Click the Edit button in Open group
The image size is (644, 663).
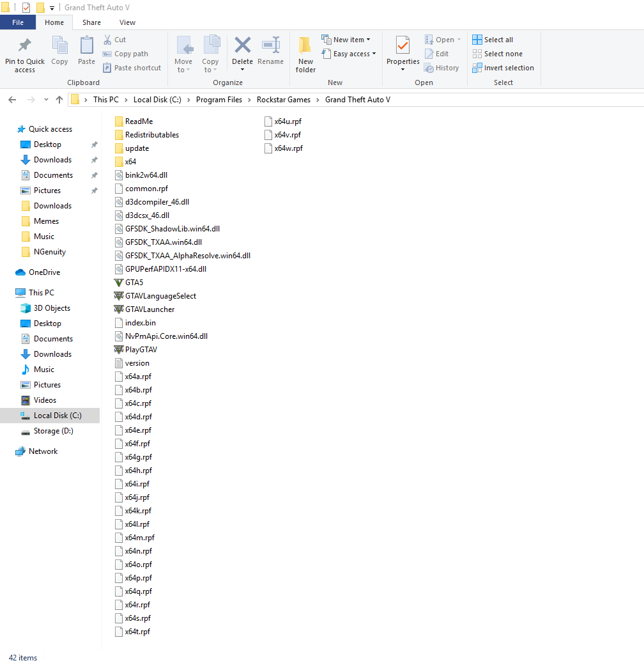(x=437, y=54)
